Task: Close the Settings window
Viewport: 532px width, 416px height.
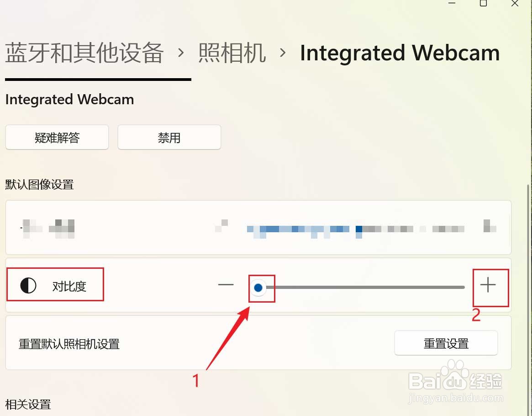Action: 515,3
